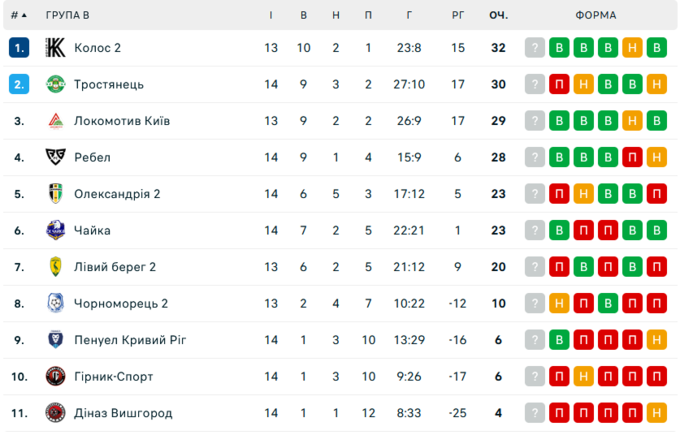Click the Тростянець club crest icon

55,85
